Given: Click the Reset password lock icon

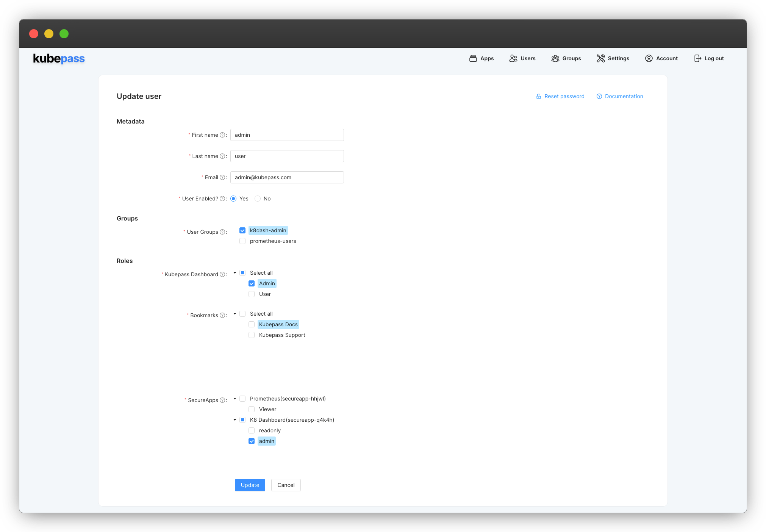Looking at the screenshot, I should tap(538, 96).
